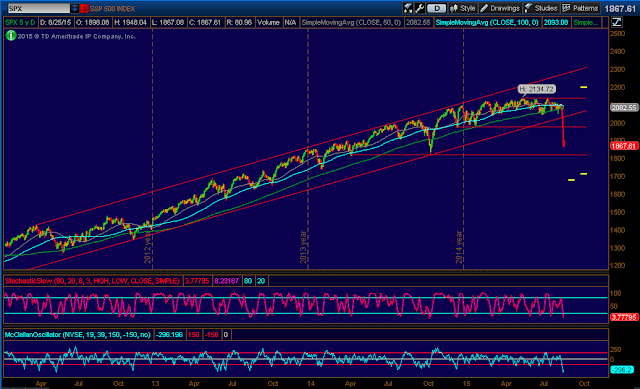The width and height of the screenshot is (640, 389).
Task: Open the share chart icon left of wrench
Action: point(408,8)
